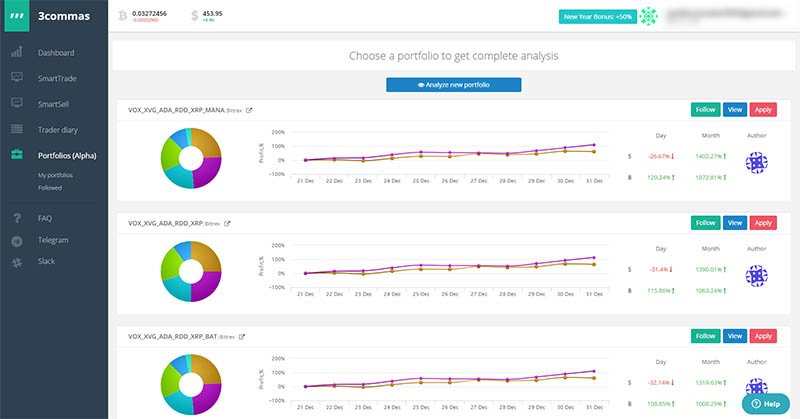Image resolution: width=800 pixels, height=419 pixels.
Task: Go to Dashboard in sidebar
Action: pos(56,53)
